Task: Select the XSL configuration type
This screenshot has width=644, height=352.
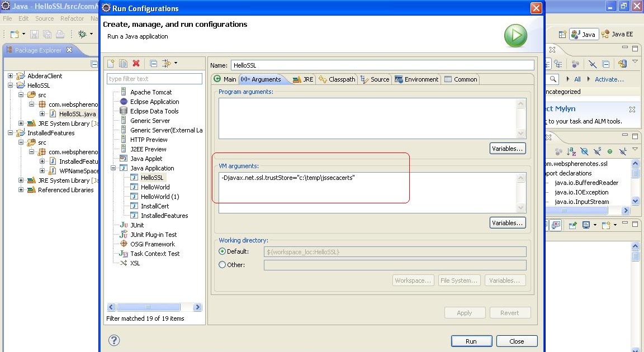Action: [135, 263]
